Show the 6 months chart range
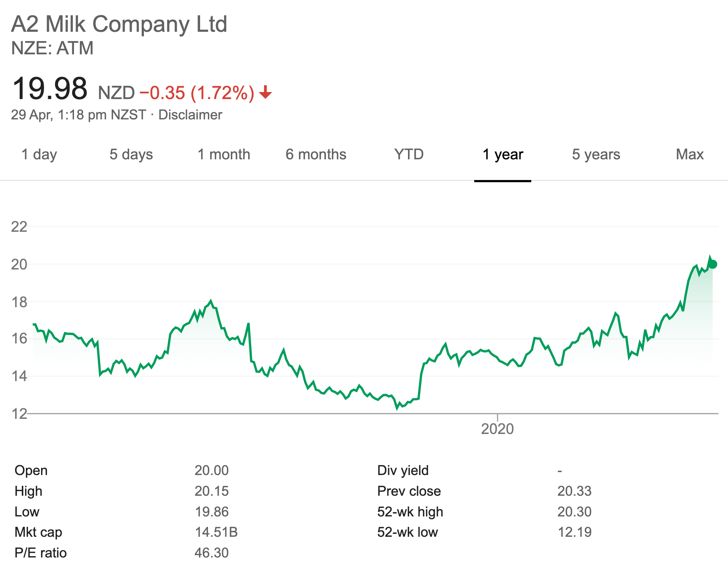728x573 pixels. [x=316, y=155]
